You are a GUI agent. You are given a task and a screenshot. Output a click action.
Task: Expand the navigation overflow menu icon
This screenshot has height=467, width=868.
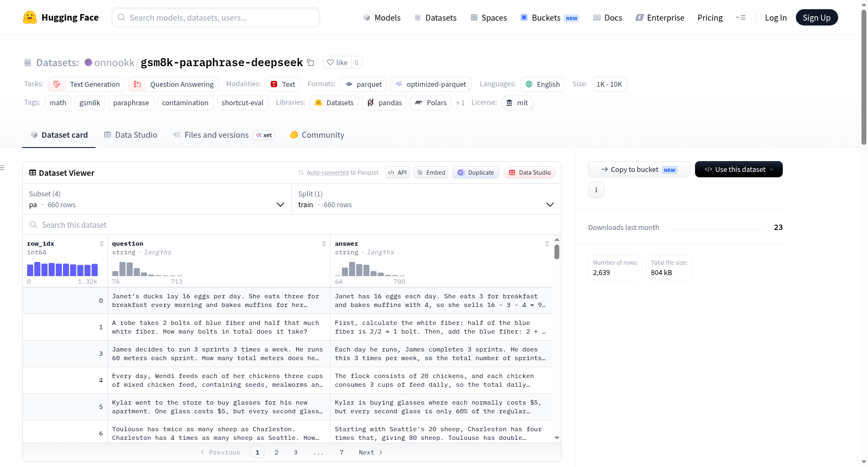pyautogui.click(x=741, y=17)
